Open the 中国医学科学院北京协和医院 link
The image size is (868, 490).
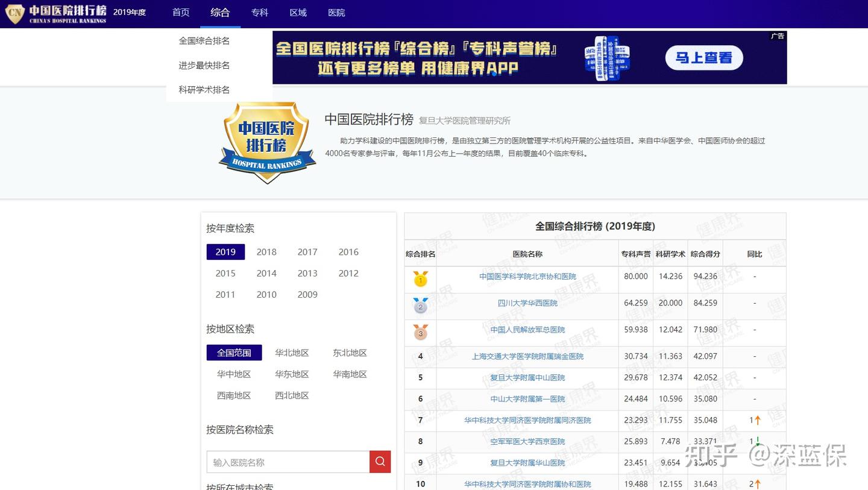pyautogui.click(x=527, y=277)
